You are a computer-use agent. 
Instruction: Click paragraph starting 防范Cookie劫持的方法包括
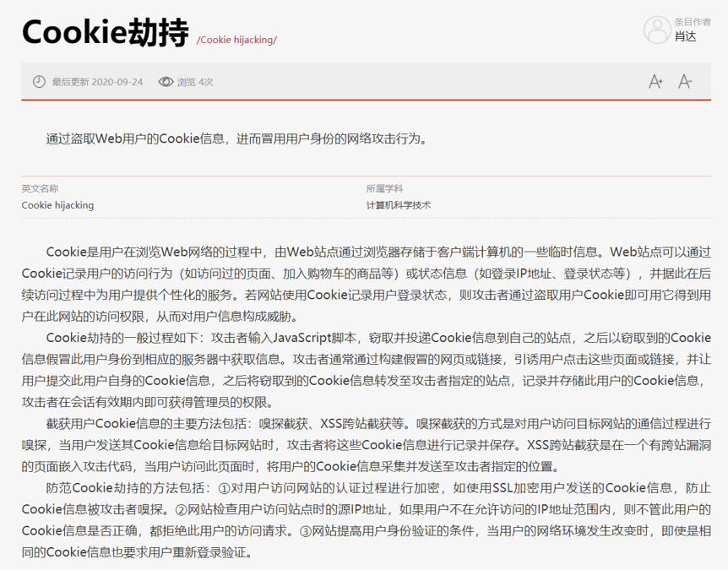(x=367, y=520)
